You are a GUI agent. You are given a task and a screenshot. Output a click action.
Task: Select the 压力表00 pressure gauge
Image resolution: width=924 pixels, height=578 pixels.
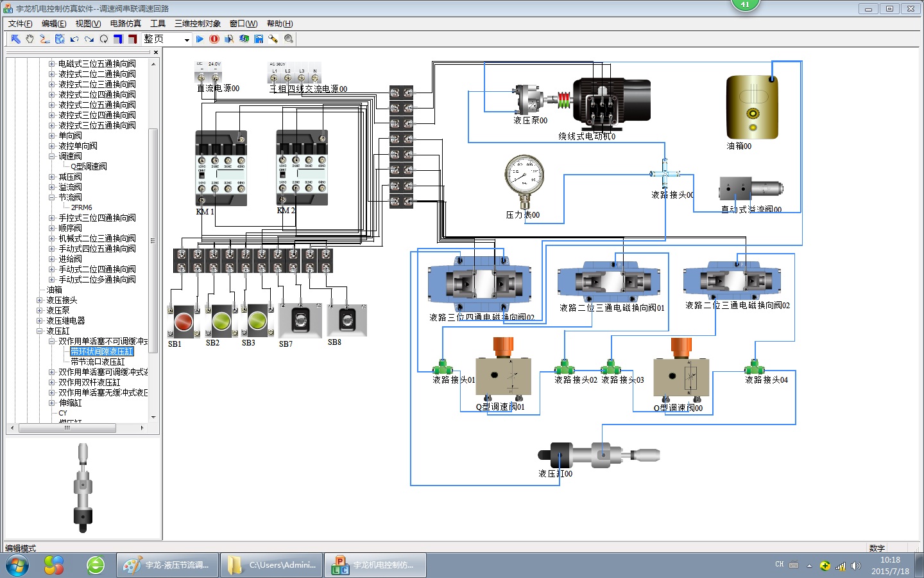click(524, 180)
